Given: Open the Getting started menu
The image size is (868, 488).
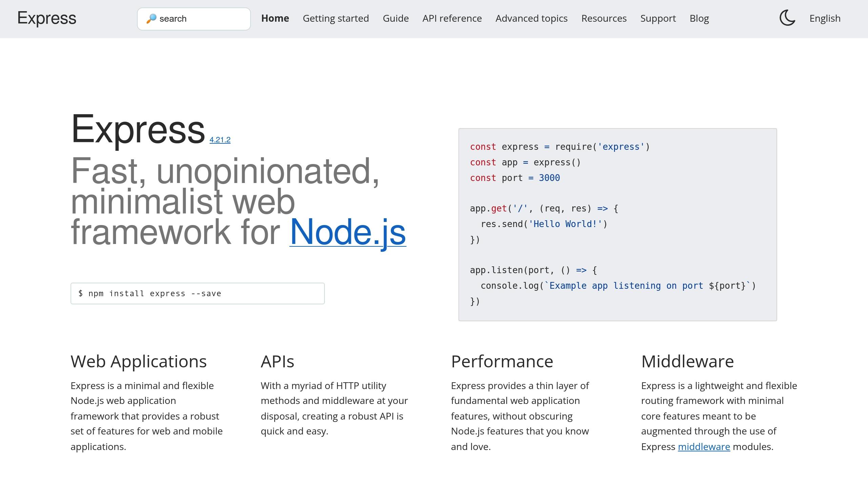Looking at the screenshot, I should point(336,18).
